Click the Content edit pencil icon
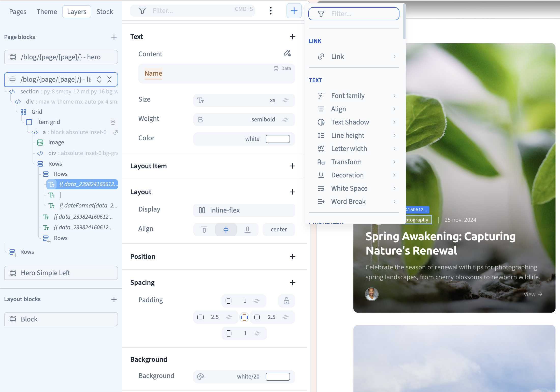Viewport: 560px width, 392px height. pos(287,53)
